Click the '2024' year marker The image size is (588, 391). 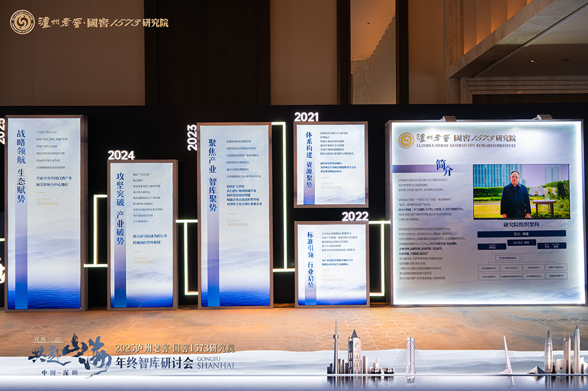coord(121,155)
